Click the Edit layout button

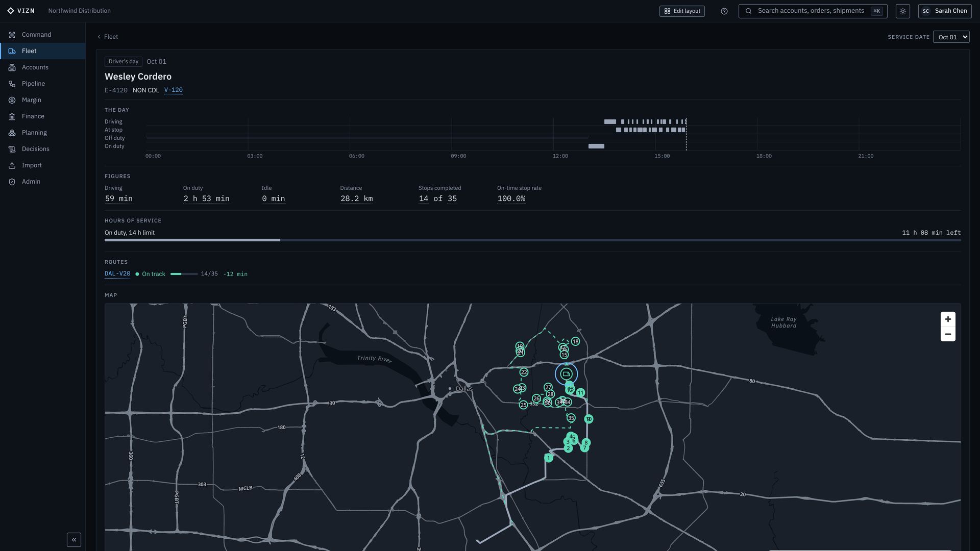pos(682,11)
